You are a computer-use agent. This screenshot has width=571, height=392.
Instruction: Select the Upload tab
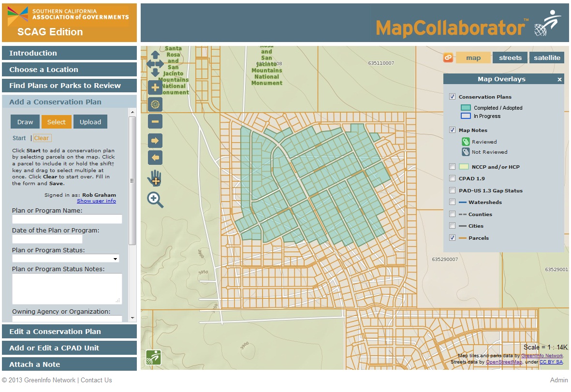90,122
